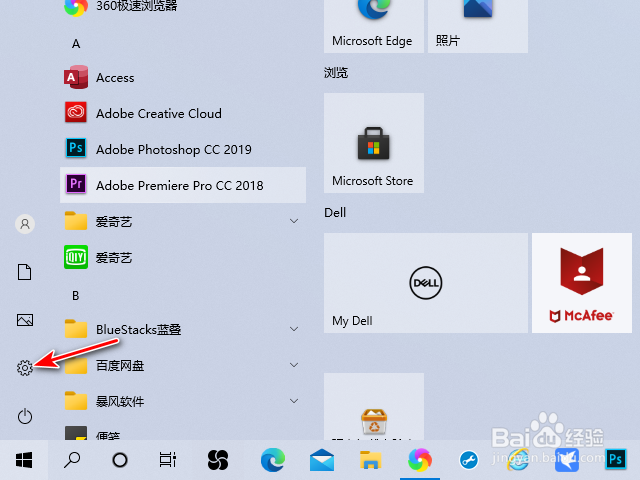Open the blue wrench tool on taskbar
This screenshot has width=640, height=480.
(x=469, y=460)
